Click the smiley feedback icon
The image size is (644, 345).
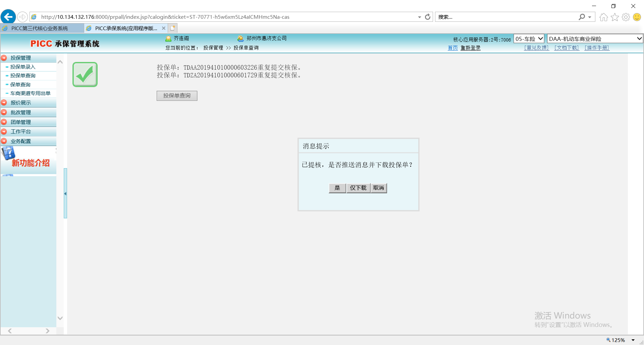[637, 17]
